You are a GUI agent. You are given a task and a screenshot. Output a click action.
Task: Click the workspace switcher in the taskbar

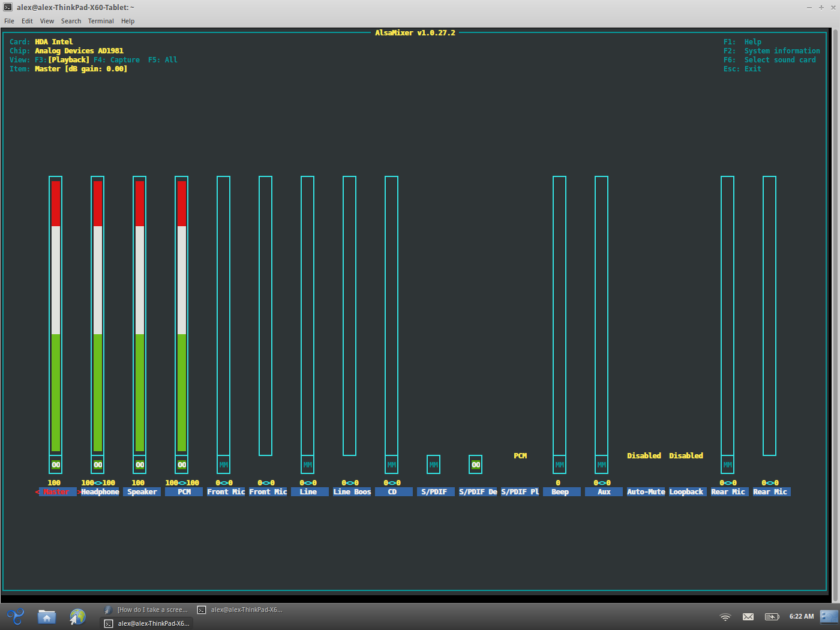[829, 616]
